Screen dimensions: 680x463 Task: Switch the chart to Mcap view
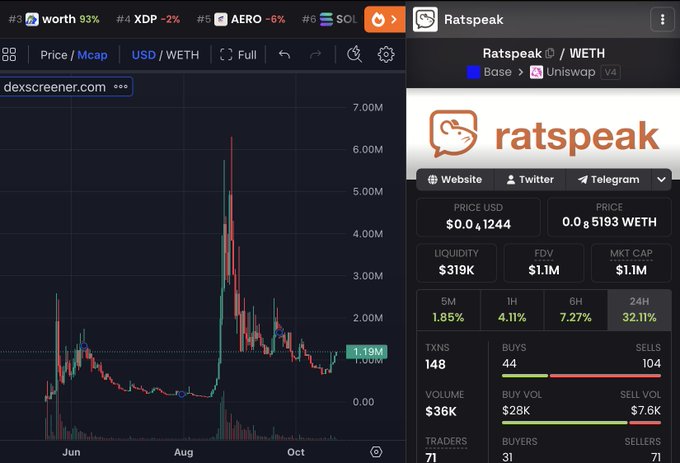click(92, 55)
